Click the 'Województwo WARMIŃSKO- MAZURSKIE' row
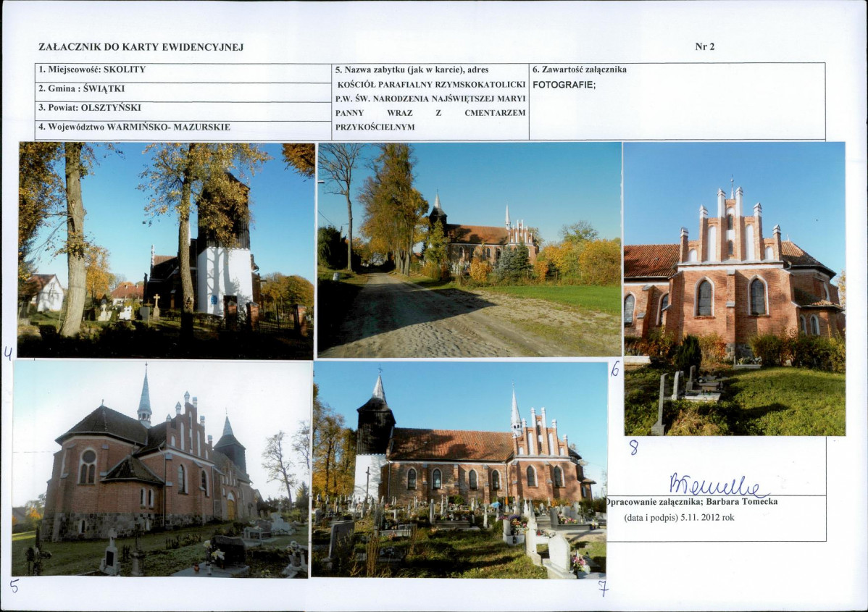Image resolution: width=868 pixels, height=612 pixels. tap(183, 130)
